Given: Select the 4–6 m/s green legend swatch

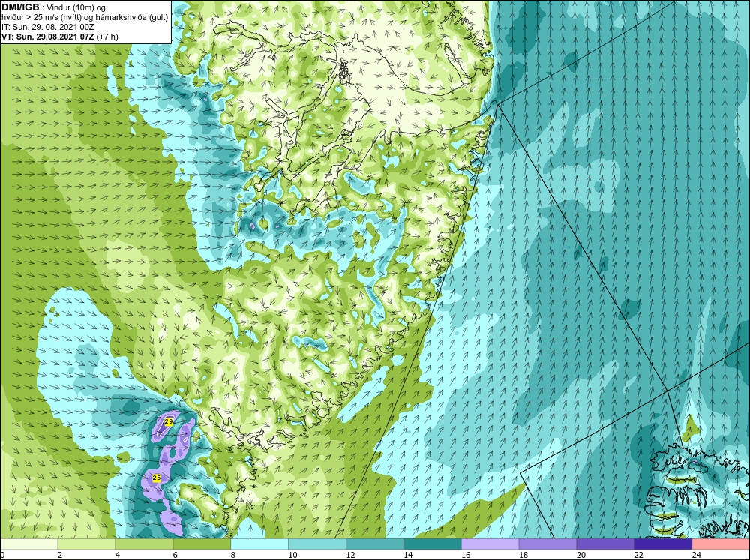Looking at the screenshot, I should click(144, 544).
